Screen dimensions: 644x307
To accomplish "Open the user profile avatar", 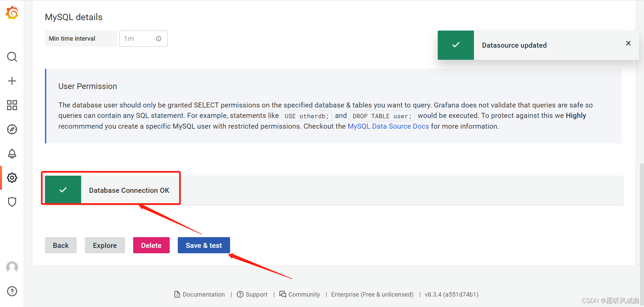I will pos(12,267).
